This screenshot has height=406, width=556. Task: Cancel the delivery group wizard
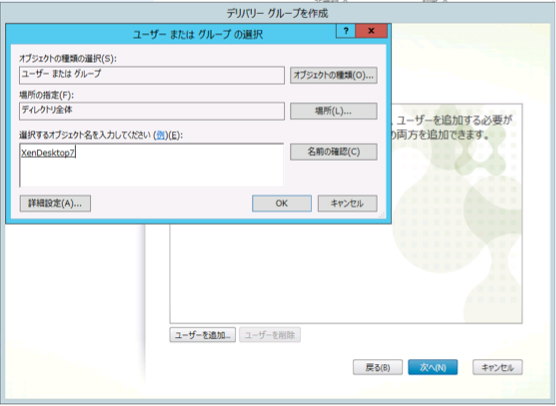tap(497, 367)
